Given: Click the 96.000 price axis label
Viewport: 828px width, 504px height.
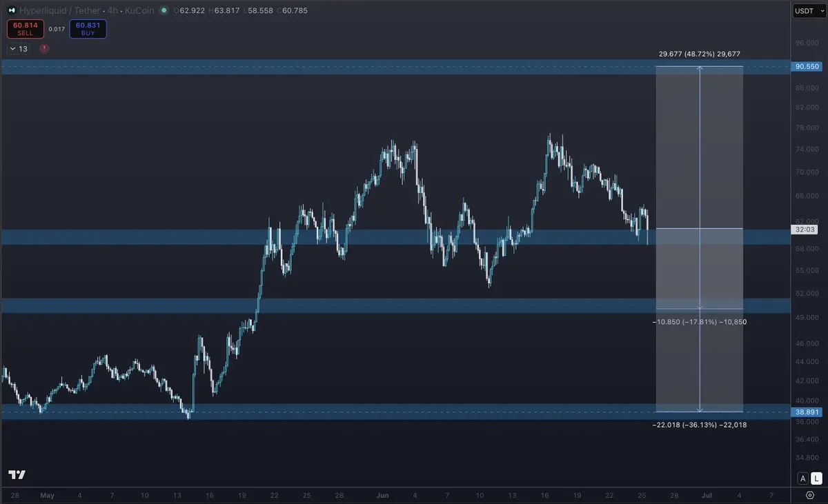Looking at the screenshot, I should [x=806, y=43].
